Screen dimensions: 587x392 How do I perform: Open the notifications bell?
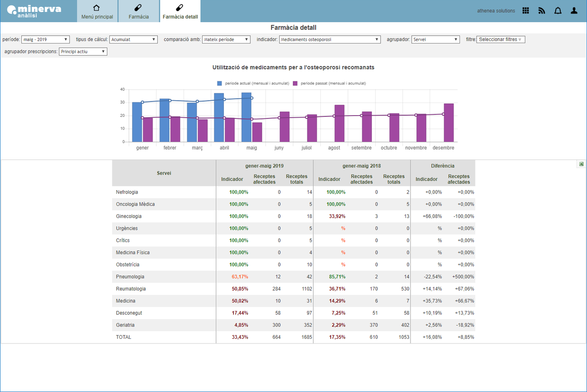point(558,10)
